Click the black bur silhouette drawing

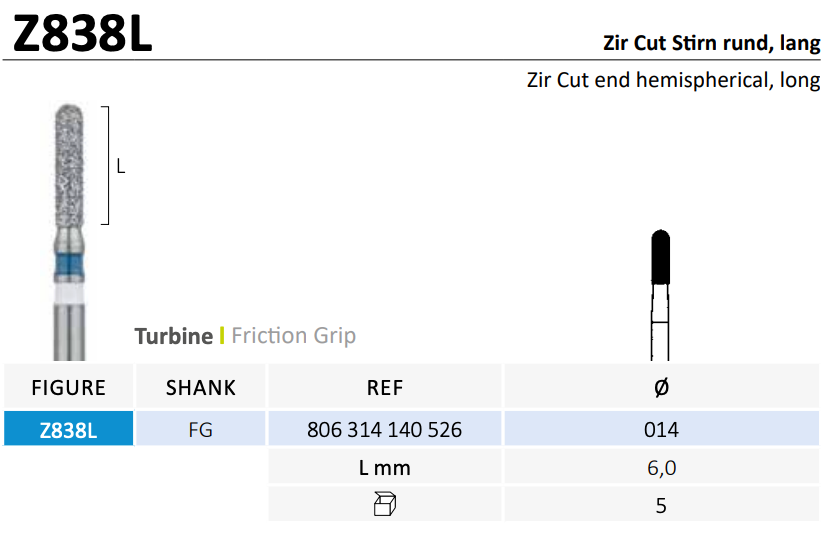pos(660,295)
